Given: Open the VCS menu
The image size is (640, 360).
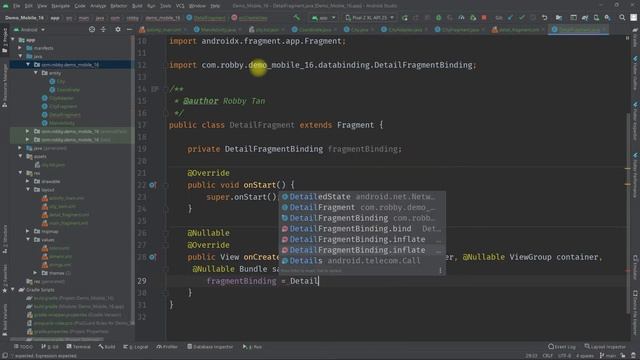Looking at the screenshot, I should [180, 6].
